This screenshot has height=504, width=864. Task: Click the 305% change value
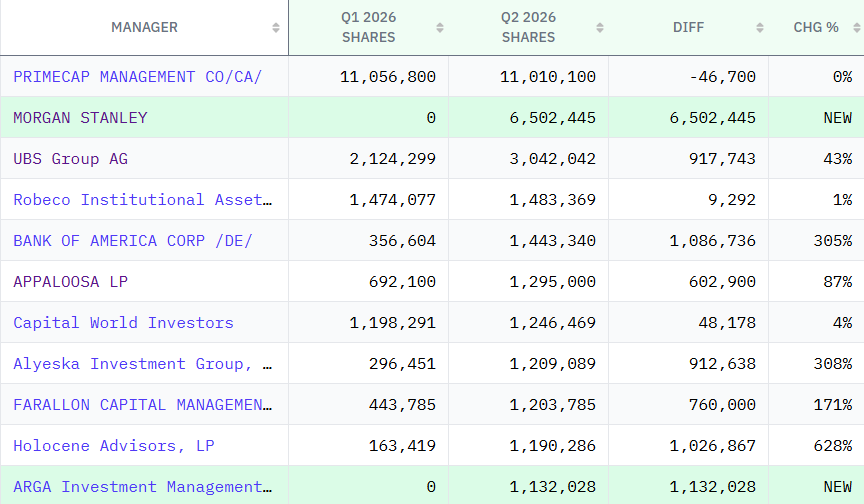point(833,241)
